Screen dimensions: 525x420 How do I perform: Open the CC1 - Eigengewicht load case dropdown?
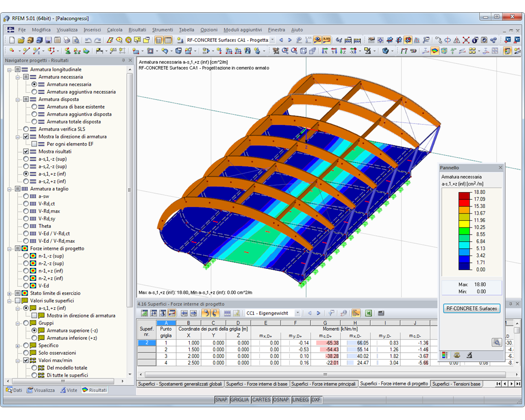(x=298, y=312)
